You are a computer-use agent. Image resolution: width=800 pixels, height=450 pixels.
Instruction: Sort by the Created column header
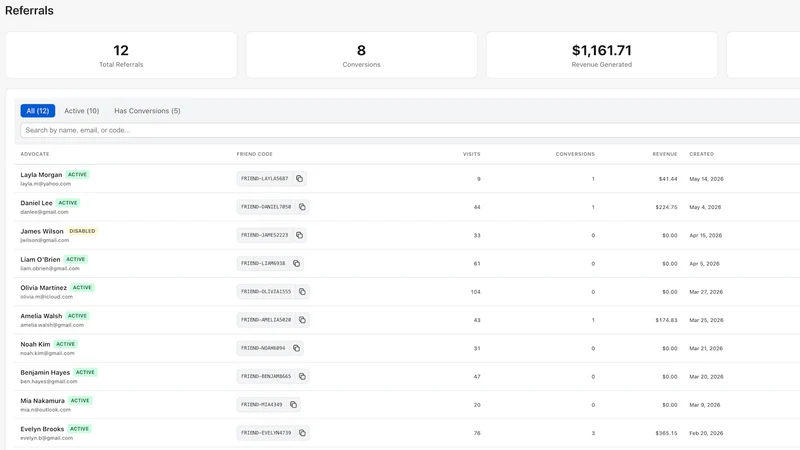[702, 154]
